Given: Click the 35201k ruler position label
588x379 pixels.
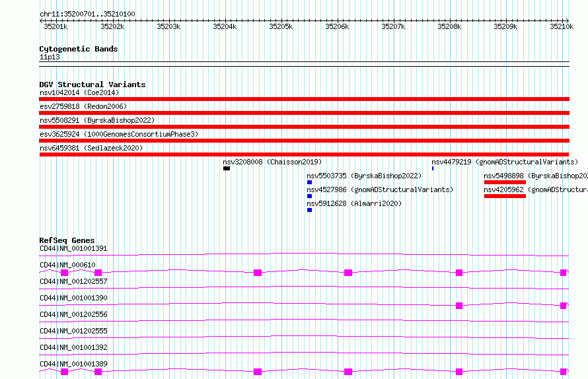Looking at the screenshot, I should (56, 26).
